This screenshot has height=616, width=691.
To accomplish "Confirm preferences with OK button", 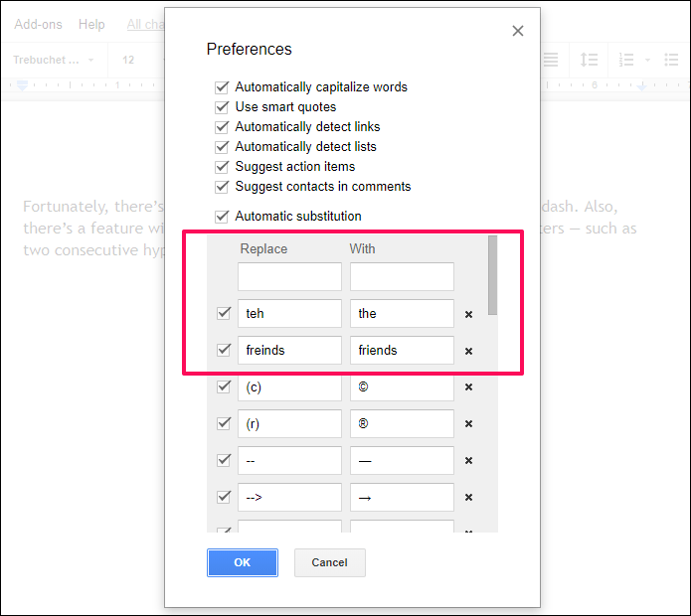I will 243,562.
